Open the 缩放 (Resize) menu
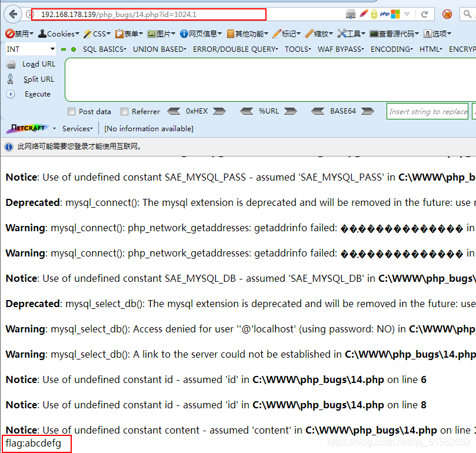This screenshot has height=453, width=476. point(319,34)
